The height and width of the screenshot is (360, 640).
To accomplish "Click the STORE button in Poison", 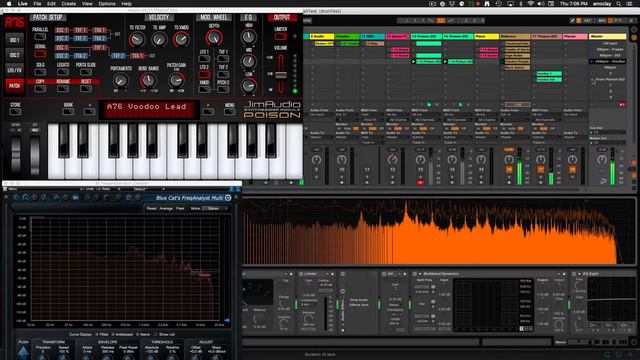I will 15,111.
